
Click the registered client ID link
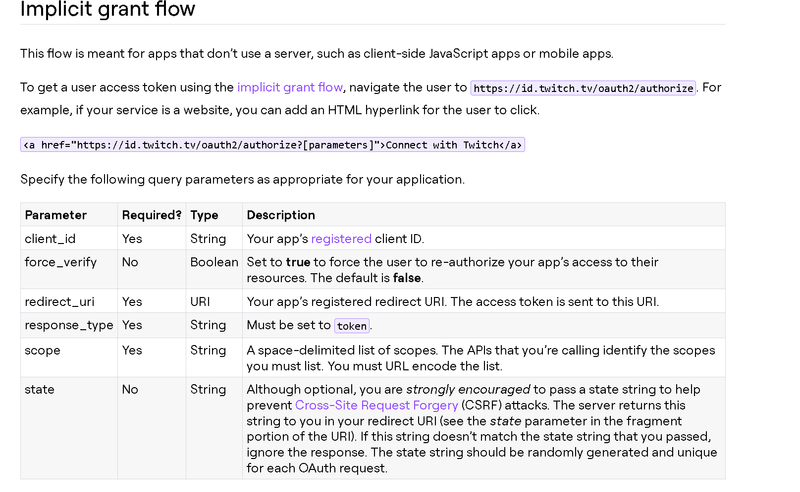point(341,239)
